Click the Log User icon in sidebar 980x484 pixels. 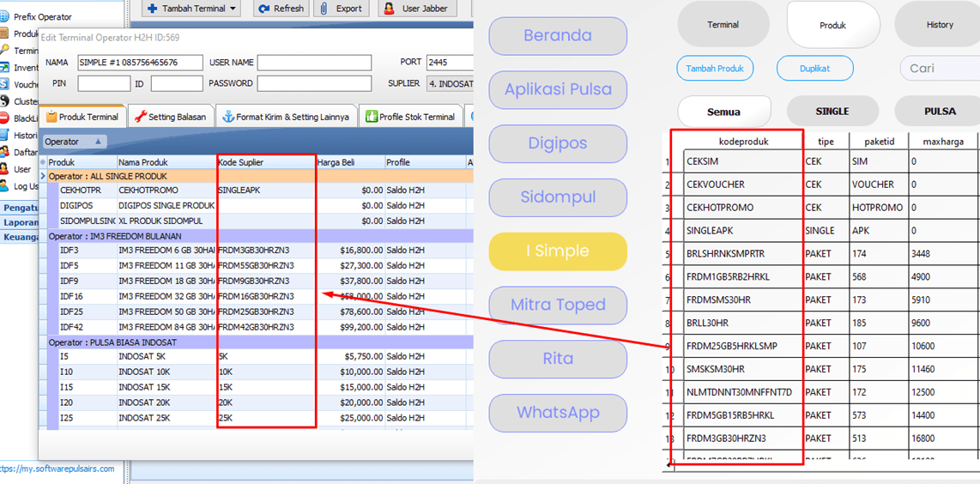click(x=4, y=186)
